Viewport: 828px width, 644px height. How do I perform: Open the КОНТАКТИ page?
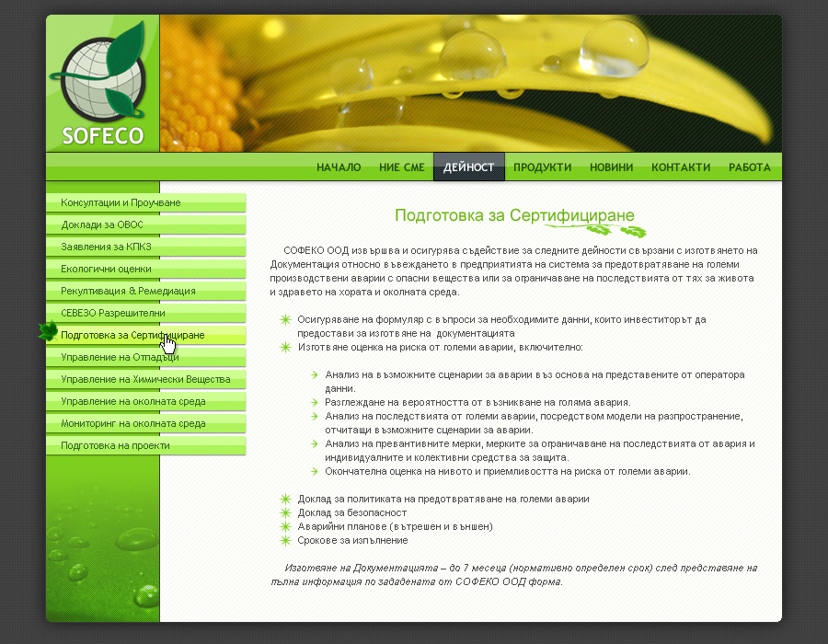click(681, 167)
